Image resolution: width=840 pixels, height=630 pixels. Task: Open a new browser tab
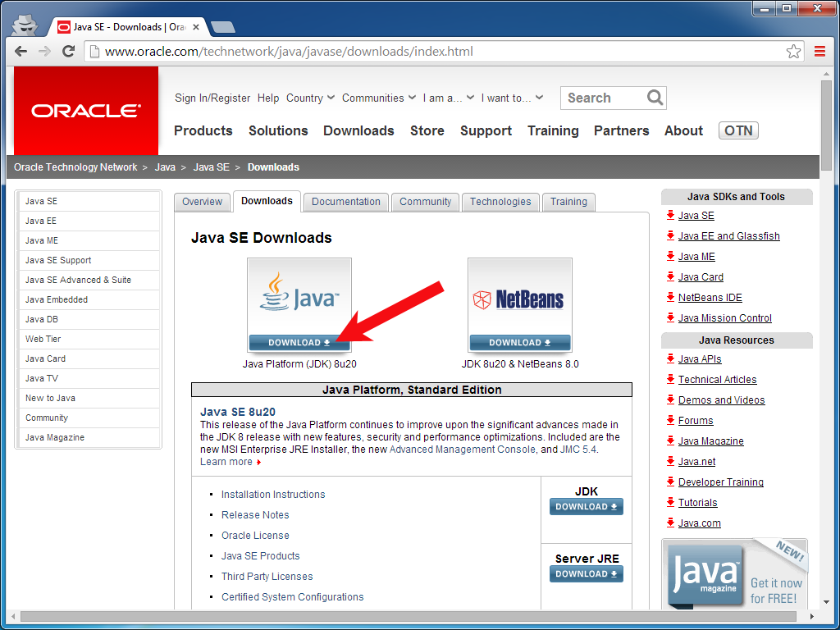[222, 27]
